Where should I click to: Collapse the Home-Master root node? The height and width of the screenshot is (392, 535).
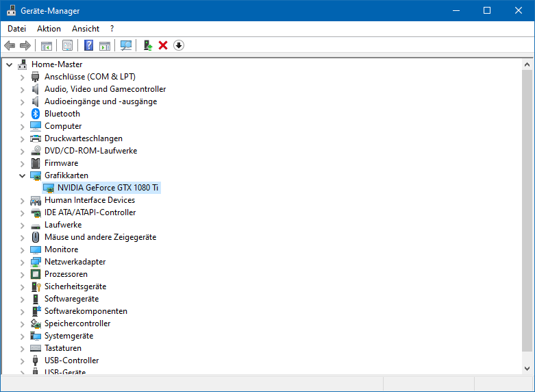tap(9, 64)
